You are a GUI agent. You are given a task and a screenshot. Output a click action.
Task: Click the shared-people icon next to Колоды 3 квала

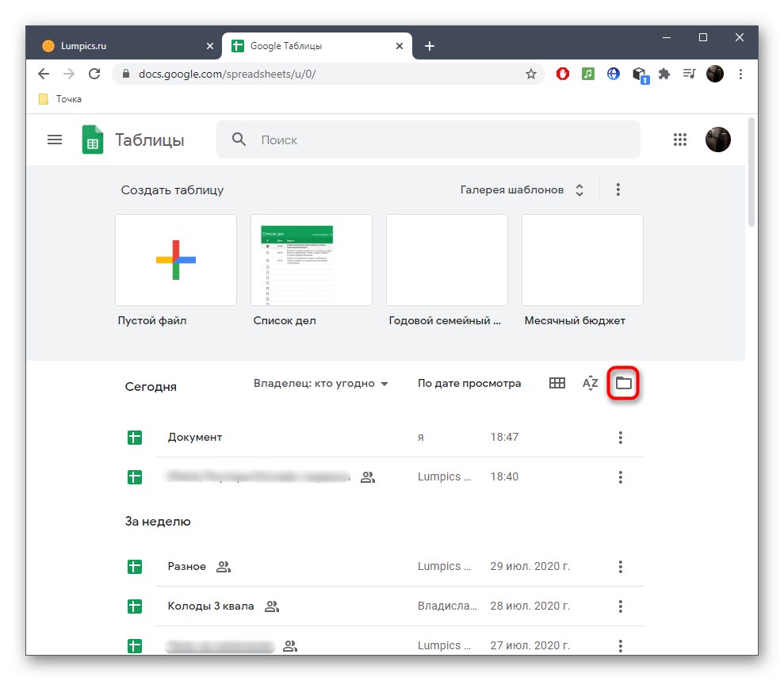(271, 606)
